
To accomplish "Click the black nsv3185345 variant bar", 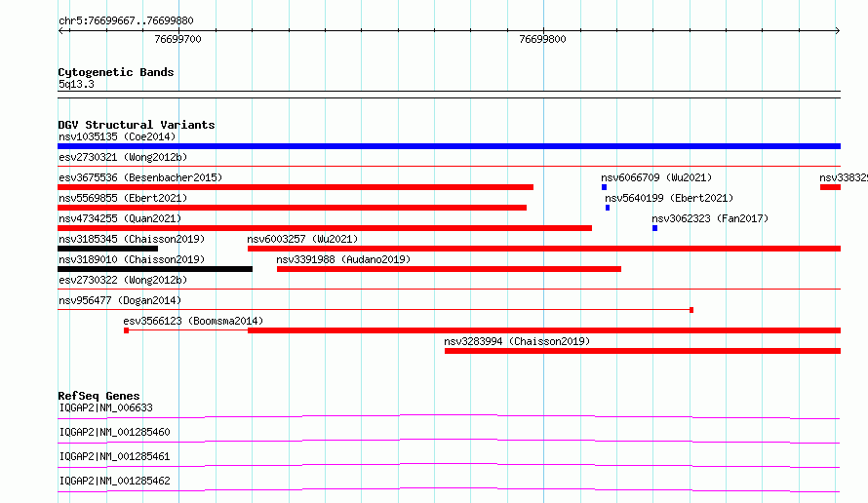I will click(108, 249).
